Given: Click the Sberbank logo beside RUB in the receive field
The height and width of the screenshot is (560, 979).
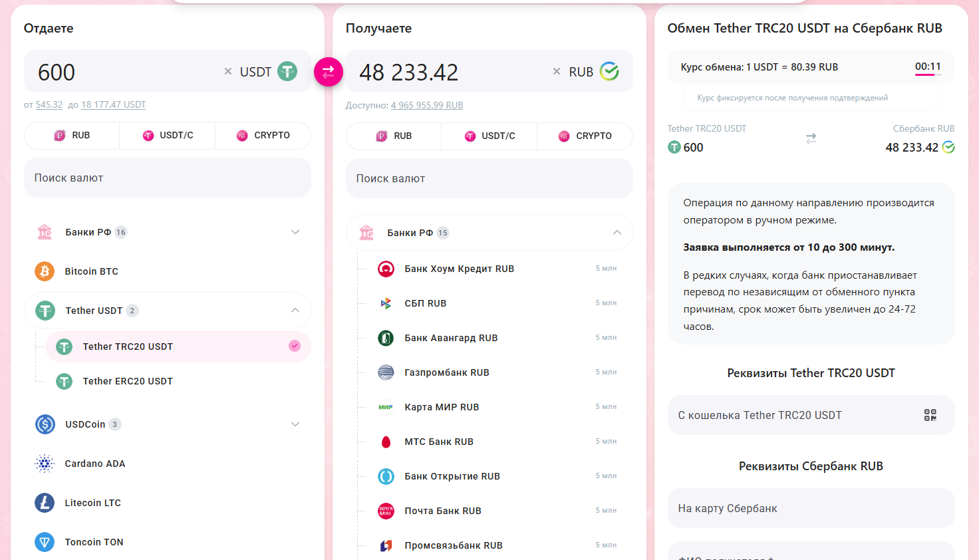Looking at the screenshot, I should pos(609,71).
